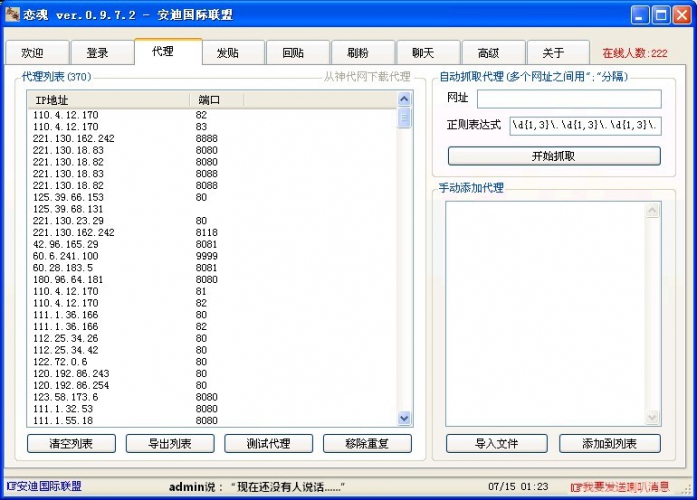
Task: Select row 221.130.162.242 port 8888
Action: point(212,139)
